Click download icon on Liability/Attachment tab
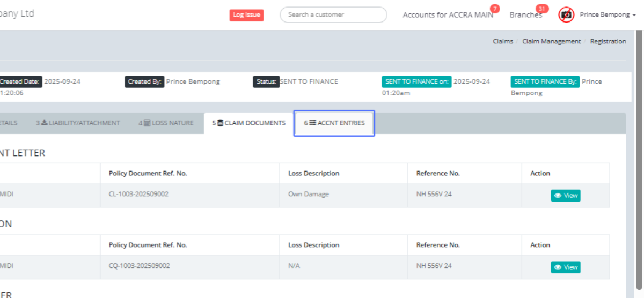 click(x=45, y=123)
